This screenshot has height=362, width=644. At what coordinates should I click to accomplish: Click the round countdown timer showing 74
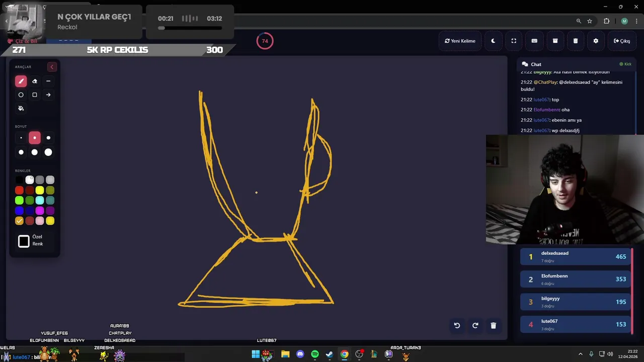pos(265,41)
